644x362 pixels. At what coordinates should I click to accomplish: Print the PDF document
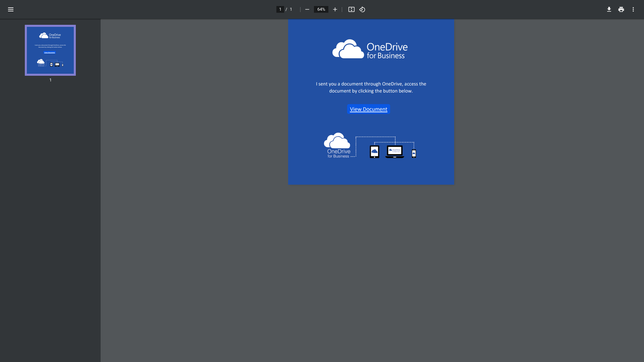coord(621,9)
